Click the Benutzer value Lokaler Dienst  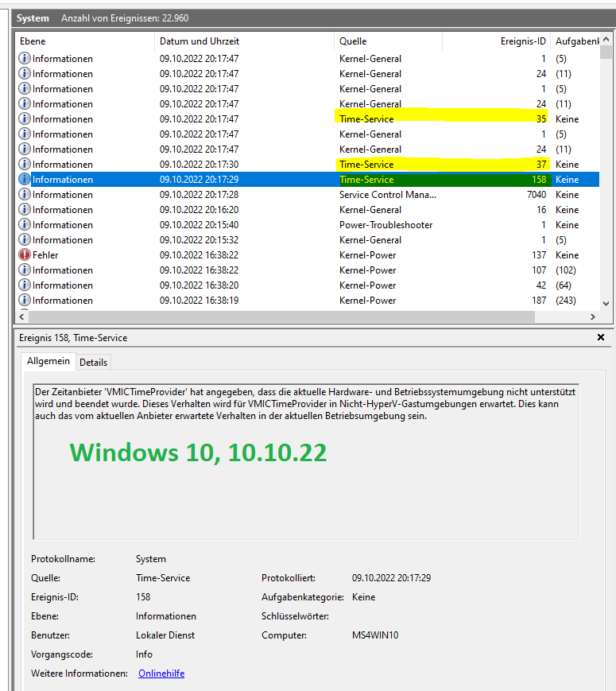[165, 635]
